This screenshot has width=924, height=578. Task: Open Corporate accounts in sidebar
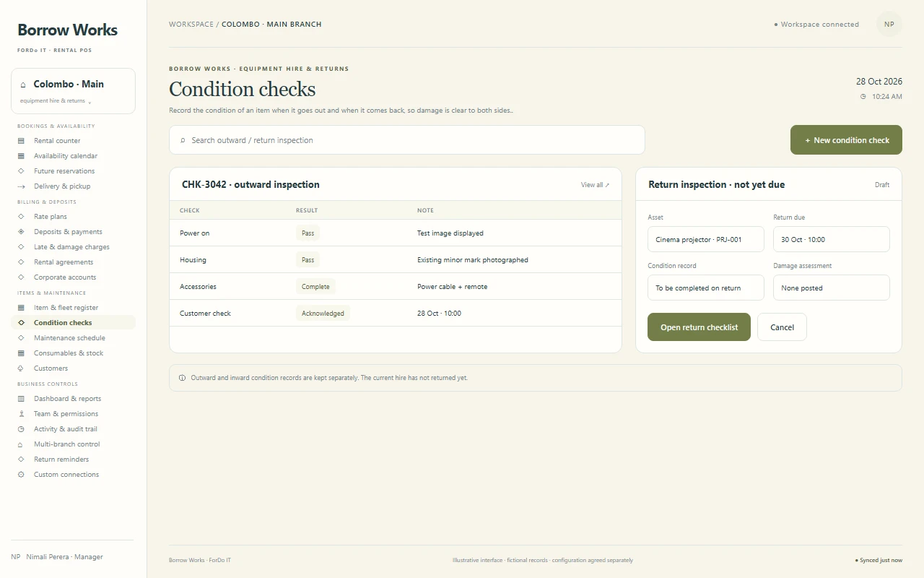(x=73, y=277)
